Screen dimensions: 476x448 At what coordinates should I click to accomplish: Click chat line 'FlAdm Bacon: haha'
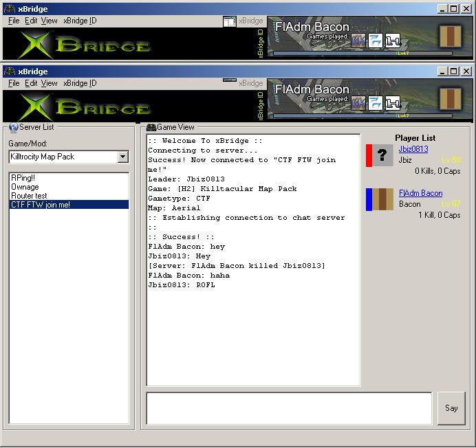tap(189, 276)
